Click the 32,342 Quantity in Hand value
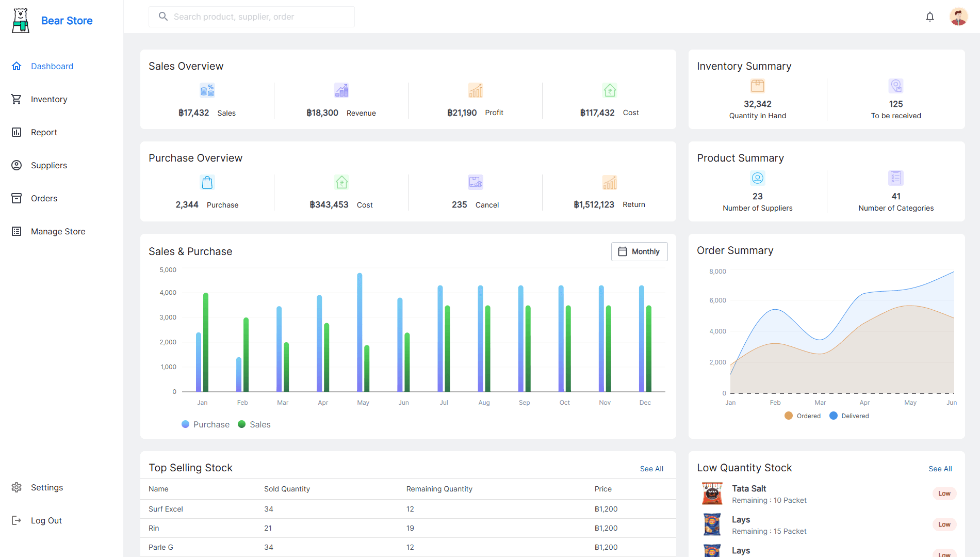This screenshot has width=980, height=557. coord(758,104)
